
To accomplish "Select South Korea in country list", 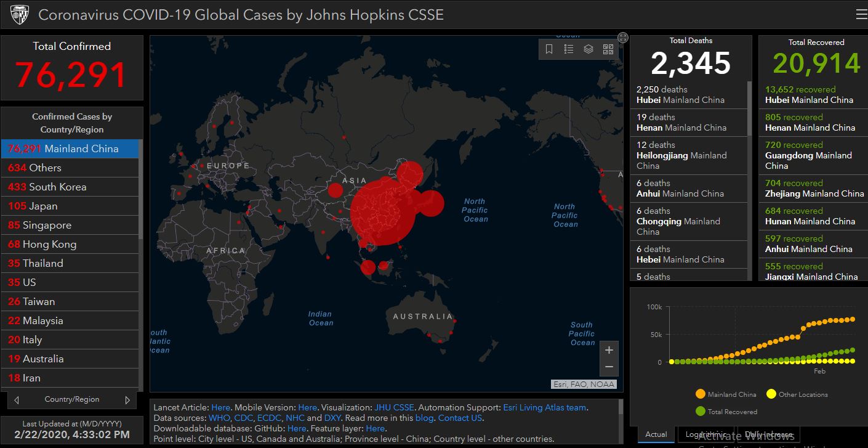I will (x=70, y=187).
